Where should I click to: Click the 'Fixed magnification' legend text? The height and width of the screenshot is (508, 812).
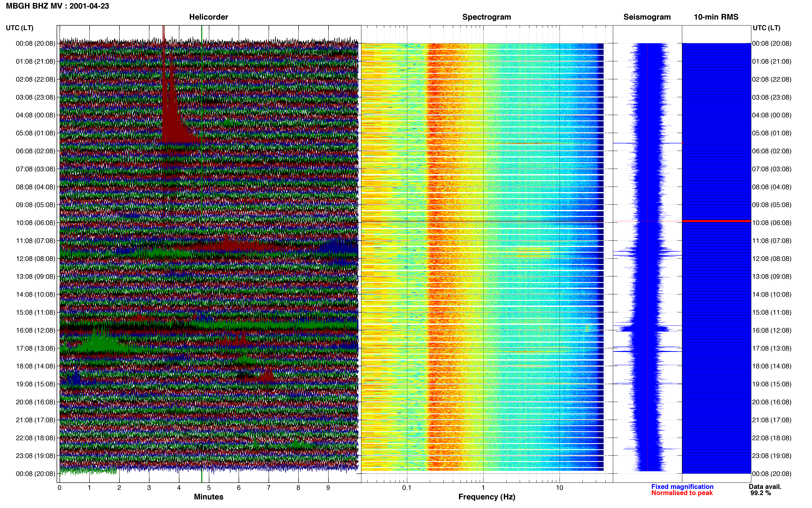click(x=682, y=486)
